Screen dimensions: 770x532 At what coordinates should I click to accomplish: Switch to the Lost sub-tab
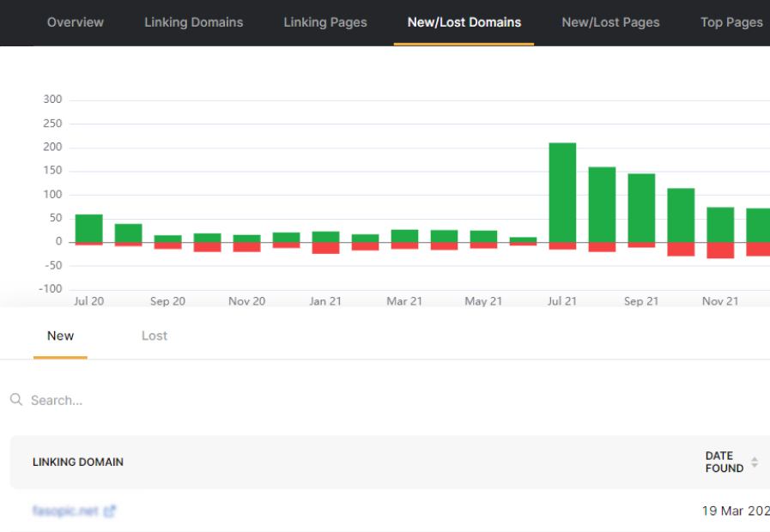tap(155, 336)
